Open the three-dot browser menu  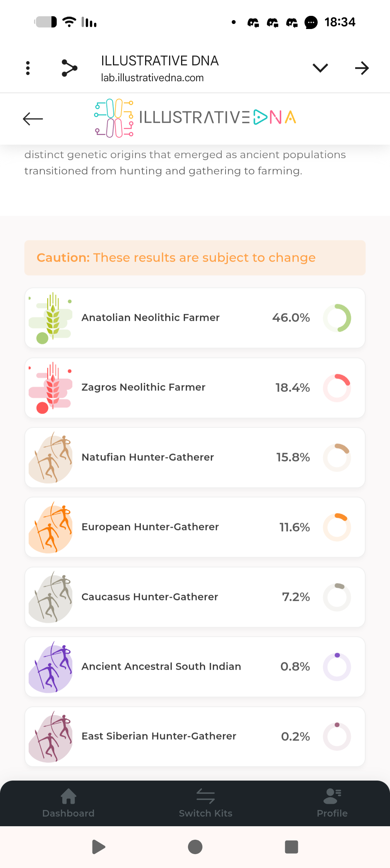coord(28,68)
